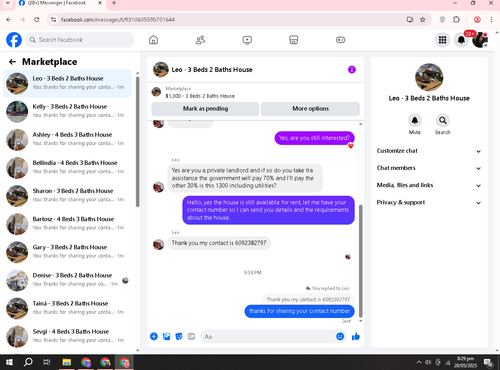This screenshot has width=500, height=370.
Task: Open Leo - 3 Beds 2 Baths House chat
Action: coord(67,84)
